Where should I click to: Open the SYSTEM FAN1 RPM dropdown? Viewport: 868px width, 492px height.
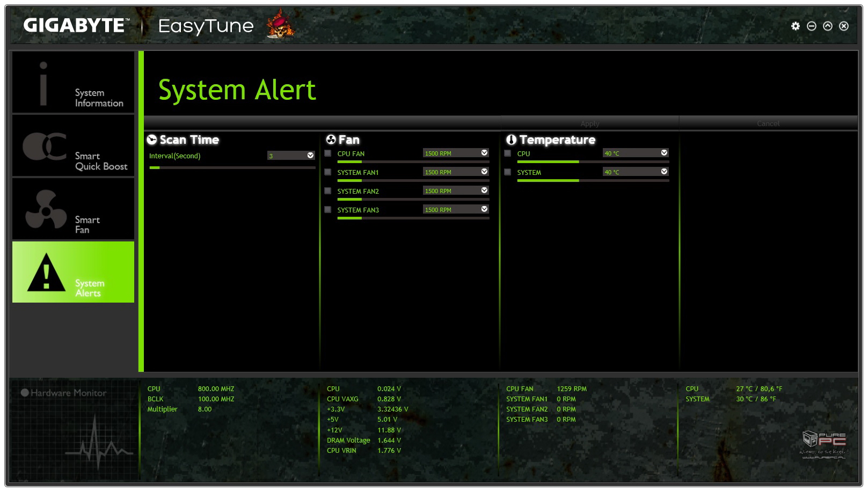(x=456, y=172)
